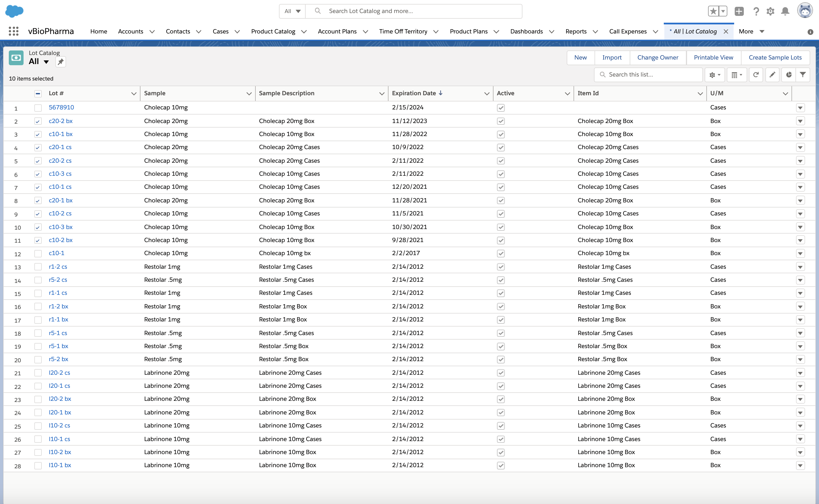Image resolution: width=819 pixels, height=504 pixels.
Task: Open global actions plus icon
Action: click(x=739, y=11)
